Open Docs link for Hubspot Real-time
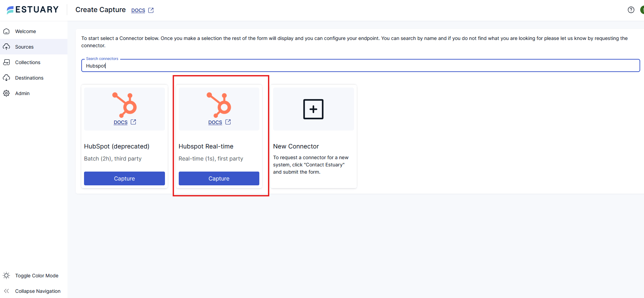The height and width of the screenshot is (298, 644). pos(215,122)
